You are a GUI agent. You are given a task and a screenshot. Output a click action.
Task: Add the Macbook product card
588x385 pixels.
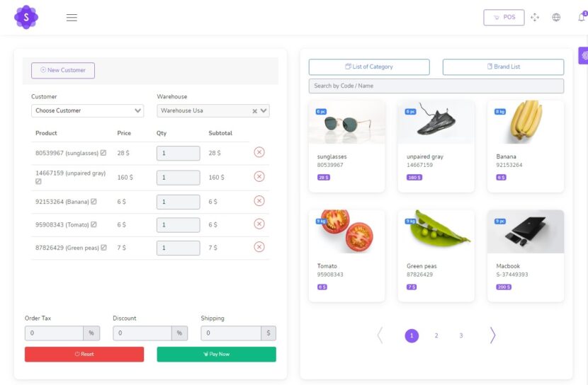click(x=526, y=255)
